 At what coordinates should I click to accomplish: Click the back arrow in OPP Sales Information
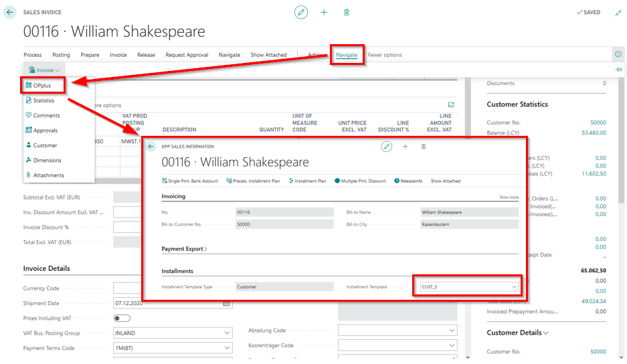[151, 147]
